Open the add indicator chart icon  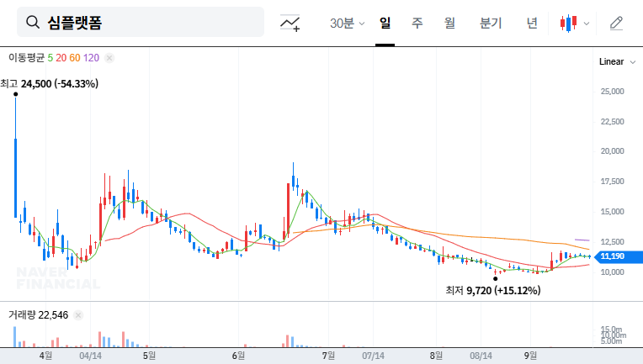[290, 23]
